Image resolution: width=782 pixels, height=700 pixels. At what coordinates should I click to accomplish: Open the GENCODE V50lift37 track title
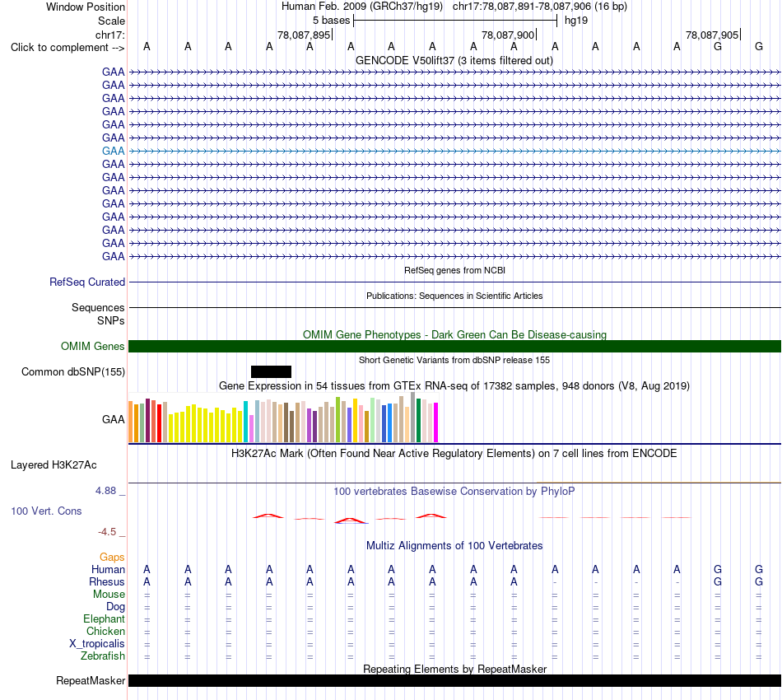click(x=454, y=61)
